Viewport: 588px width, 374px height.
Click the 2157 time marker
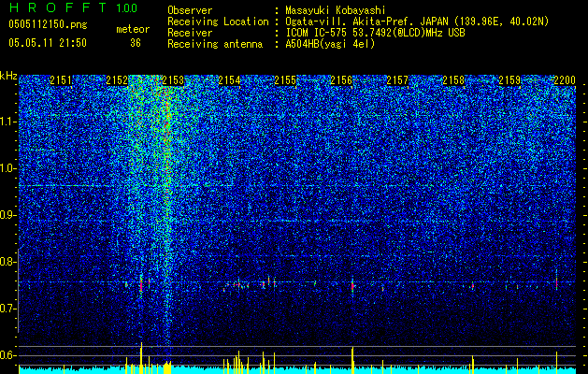coord(397,80)
